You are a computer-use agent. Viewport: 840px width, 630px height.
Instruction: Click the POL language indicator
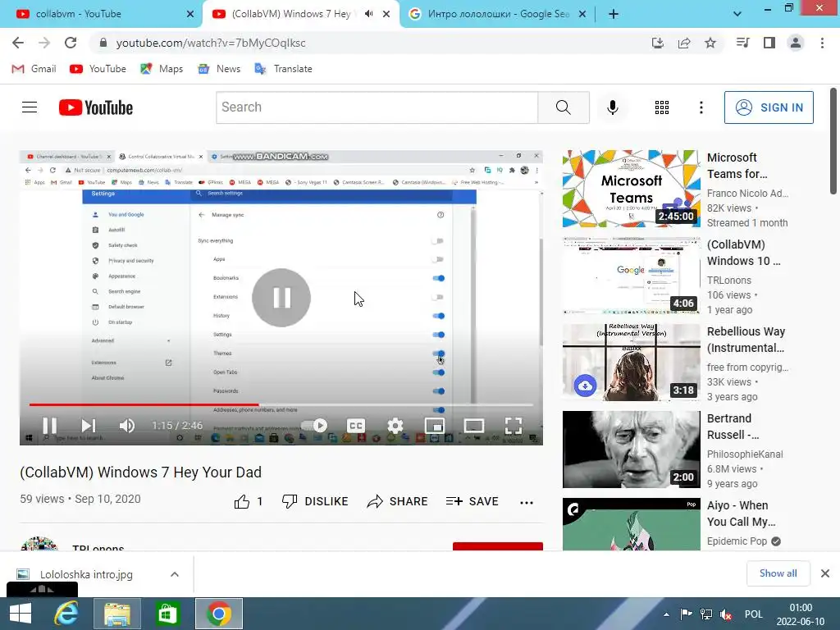click(x=753, y=614)
